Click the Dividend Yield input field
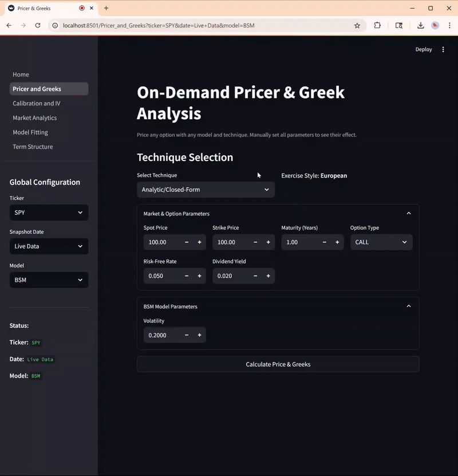The width and height of the screenshot is (458, 476). point(231,276)
